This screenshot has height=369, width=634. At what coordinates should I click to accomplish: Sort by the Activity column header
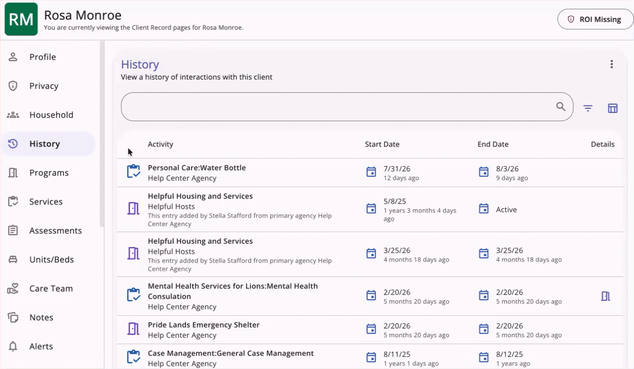pos(160,144)
